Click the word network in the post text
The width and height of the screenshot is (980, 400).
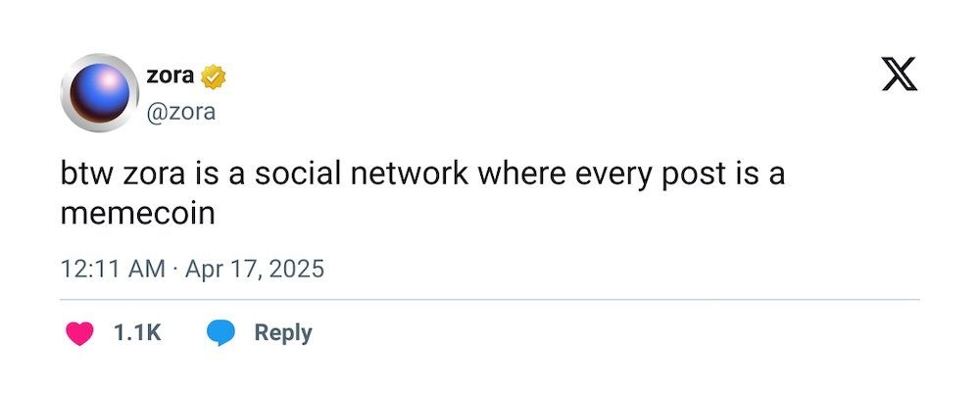point(409,175)
